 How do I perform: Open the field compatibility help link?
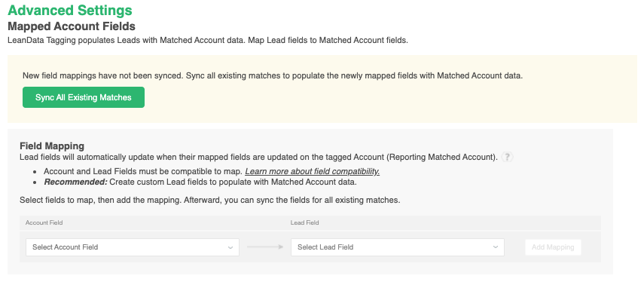[x=312, y=171]
